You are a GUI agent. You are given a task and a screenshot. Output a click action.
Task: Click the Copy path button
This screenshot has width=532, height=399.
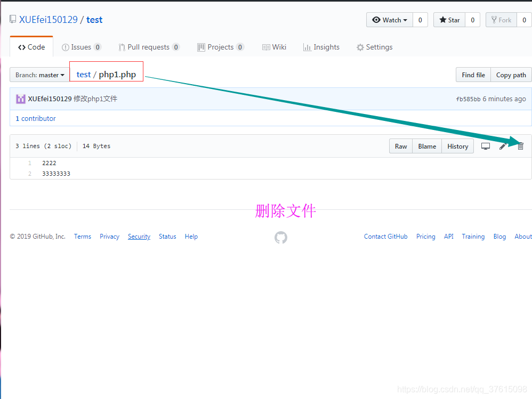[511, 75]
